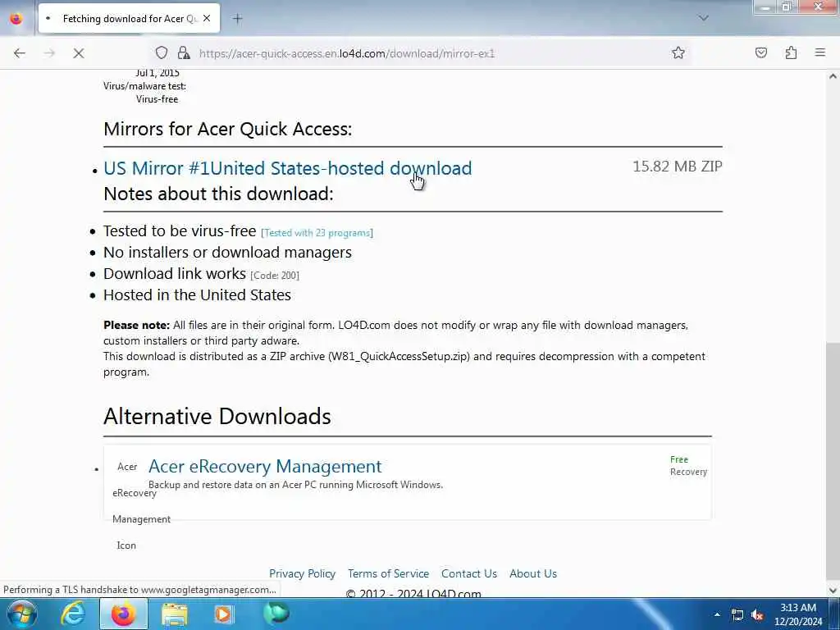Click the Code: 200 status text
Viewport: 840px width, 630px height.
275,276
